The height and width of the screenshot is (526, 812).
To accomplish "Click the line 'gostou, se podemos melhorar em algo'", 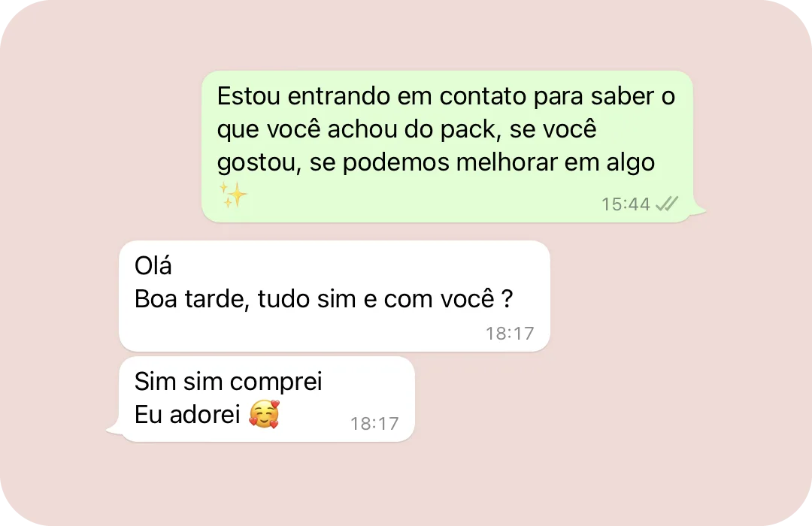I will [x=436, y=162].
